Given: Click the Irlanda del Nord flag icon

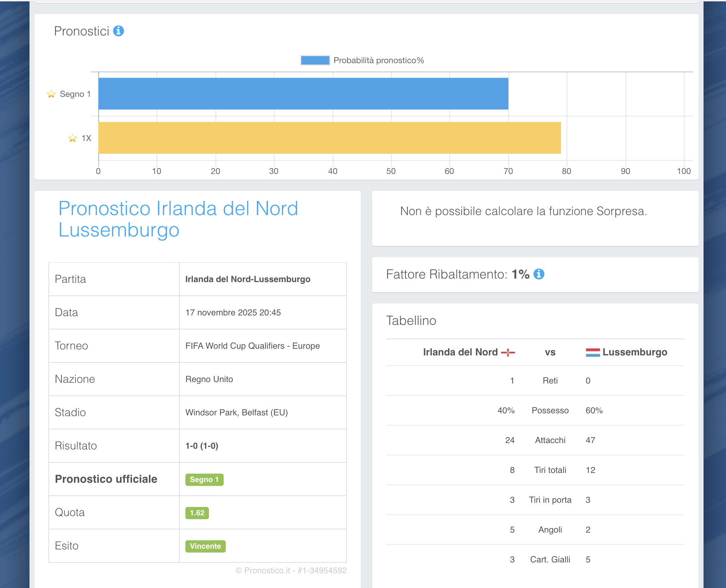Looking at the screenshot, I should pos(508,352).
